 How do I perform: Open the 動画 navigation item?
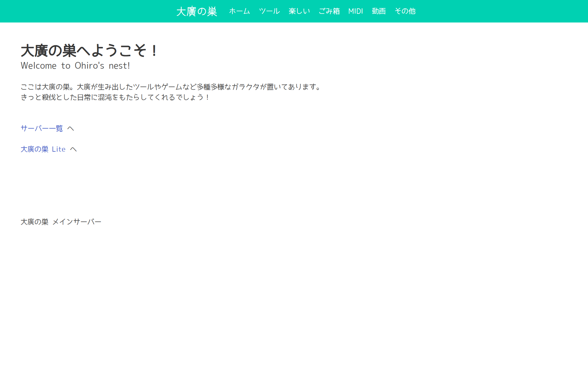point(379,11)
